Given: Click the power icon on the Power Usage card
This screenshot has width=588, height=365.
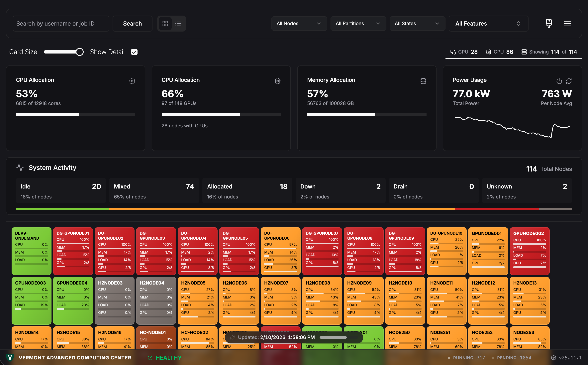Looking at the screenshot, I should [x=559, y=81].
